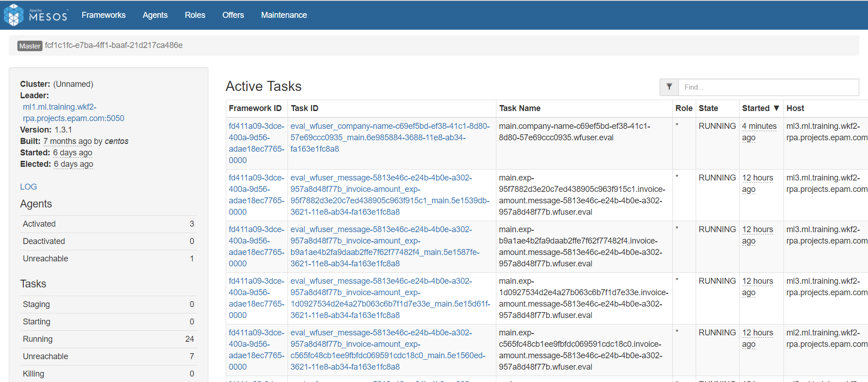
Task: Click the Starting tasks row
Action: pyautogui.click(x=108, y=322)
